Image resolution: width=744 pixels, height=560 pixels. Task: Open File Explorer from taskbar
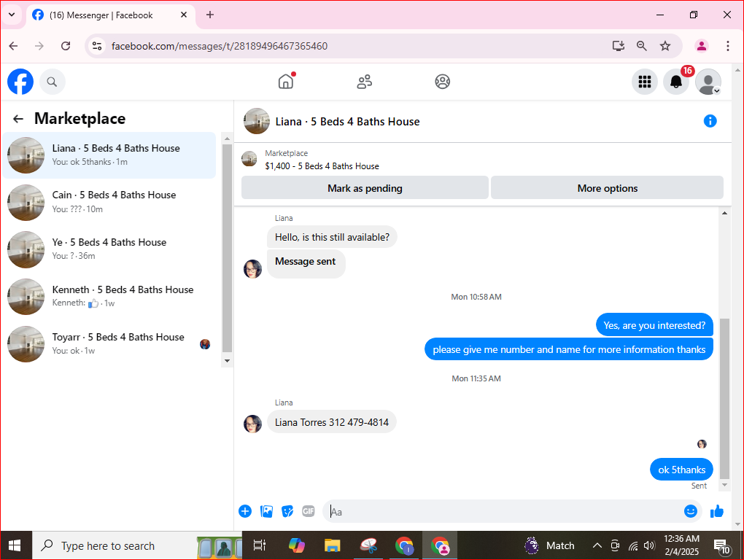(332, 545)
